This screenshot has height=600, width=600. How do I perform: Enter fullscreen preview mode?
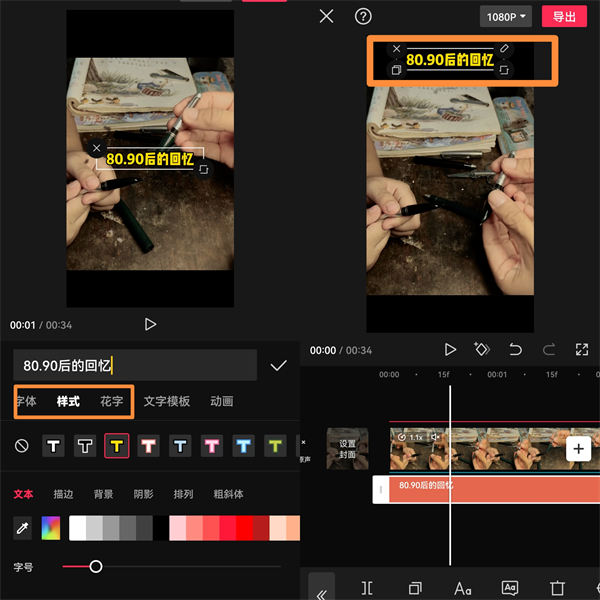tap(582, 349)
